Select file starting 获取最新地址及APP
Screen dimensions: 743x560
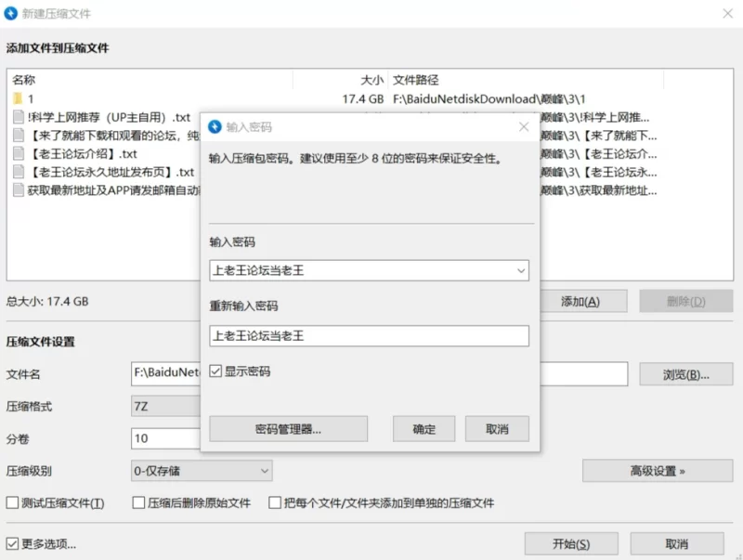(113, 190)
